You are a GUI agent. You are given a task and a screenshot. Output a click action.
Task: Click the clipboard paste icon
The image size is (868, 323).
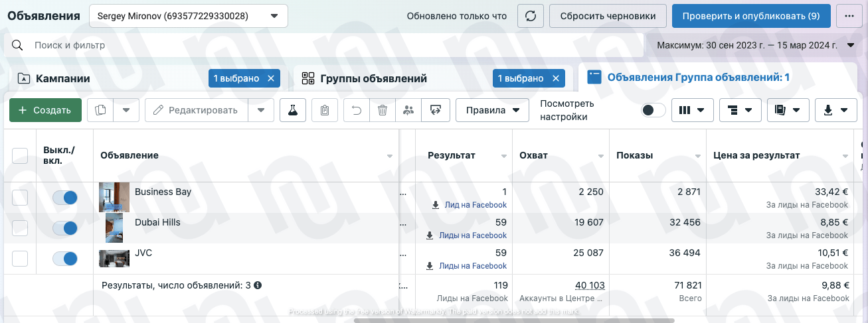tap(324, 110)
